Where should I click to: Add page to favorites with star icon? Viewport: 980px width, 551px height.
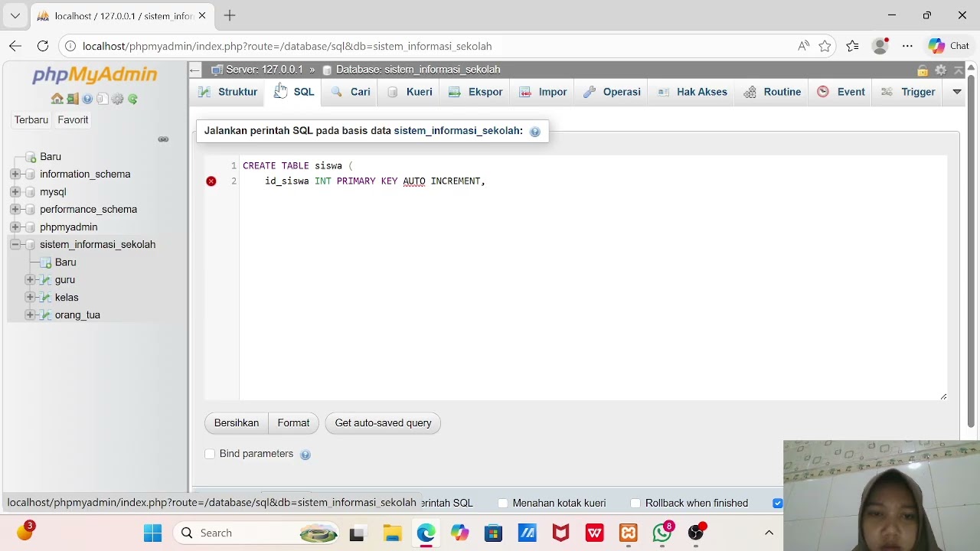pyautogui.click(x=825, y=46)
